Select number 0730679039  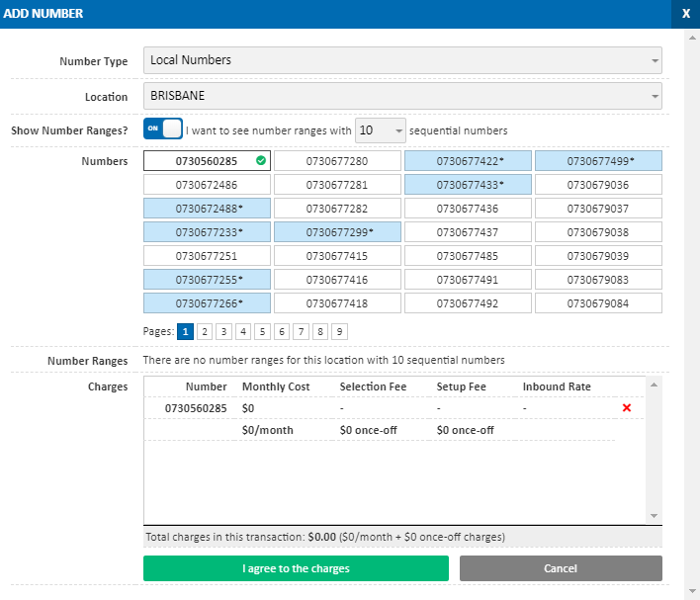[599, 256]
